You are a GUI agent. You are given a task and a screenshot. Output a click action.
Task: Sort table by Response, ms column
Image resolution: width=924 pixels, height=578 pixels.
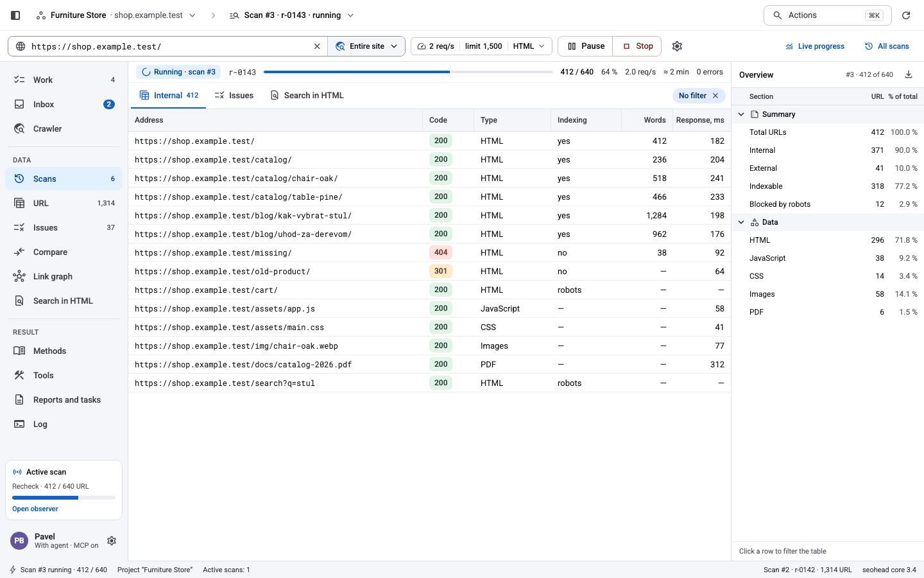700,120
